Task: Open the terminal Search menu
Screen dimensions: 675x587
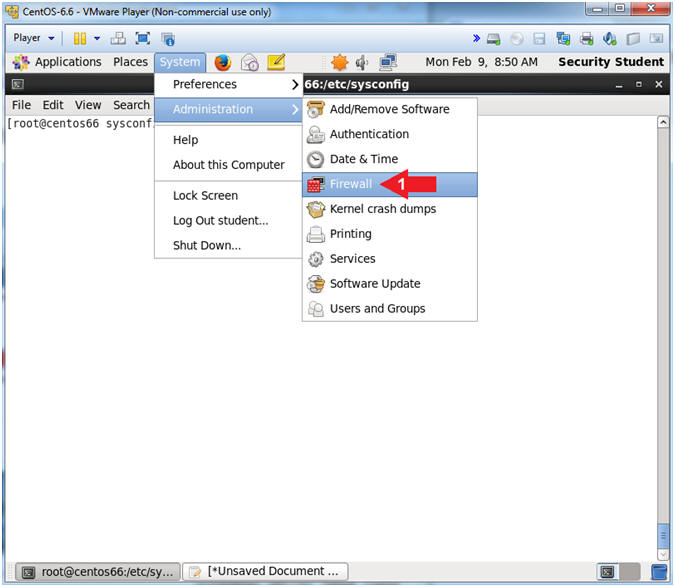Action: [x=131, y=105]
